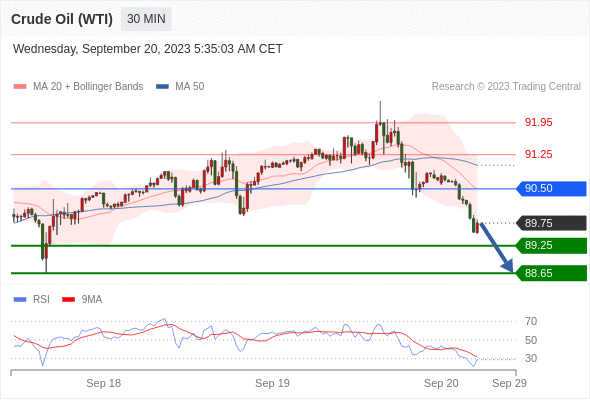The height and width of the screenshot is (400, 590).
Task: Click the blue 90.50 pivot tag
Action: [x=551, y=189]
